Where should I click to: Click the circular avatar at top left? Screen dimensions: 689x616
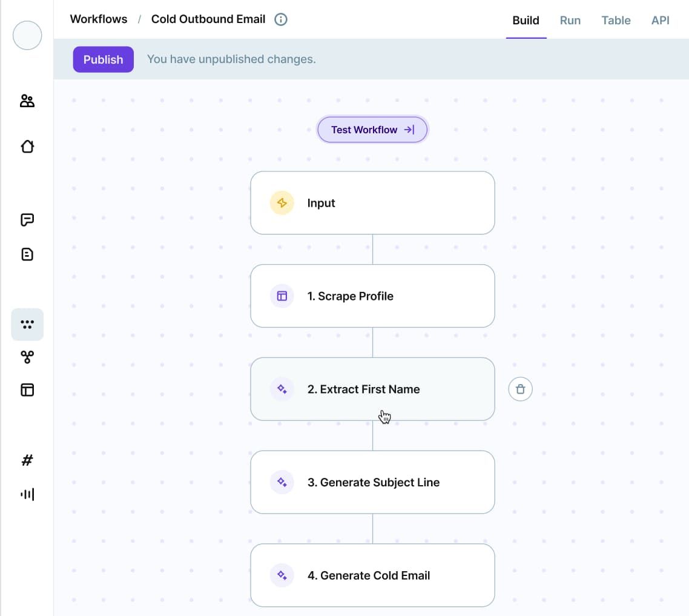point(27,35)
